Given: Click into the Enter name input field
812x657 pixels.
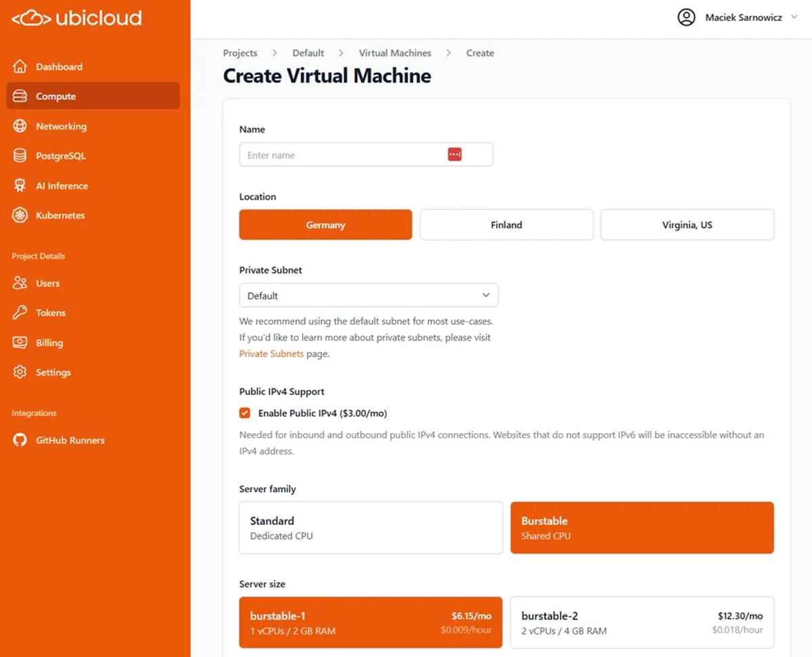Looking at the screenshot, I should [x=342, y=155].
